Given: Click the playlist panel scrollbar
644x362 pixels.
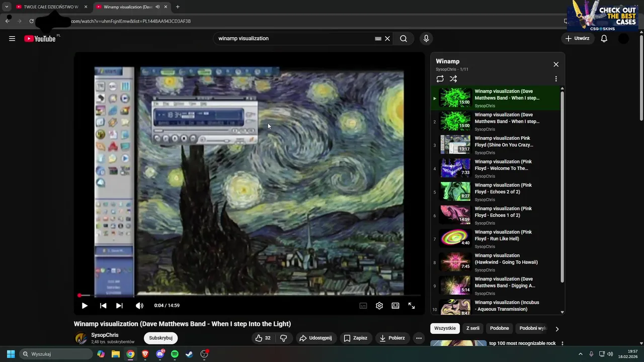Looking at the screenshot, I should click(x=562, y=186).
